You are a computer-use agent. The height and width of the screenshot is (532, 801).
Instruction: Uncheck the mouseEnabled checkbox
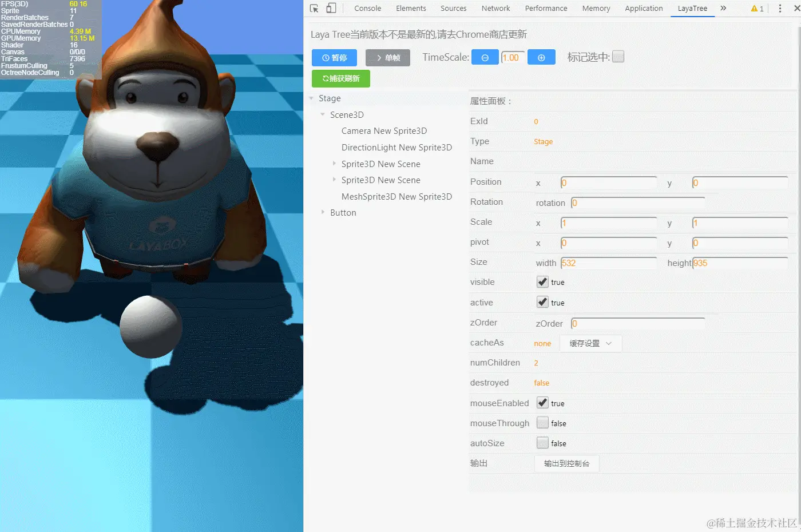(x=542, y=403)
